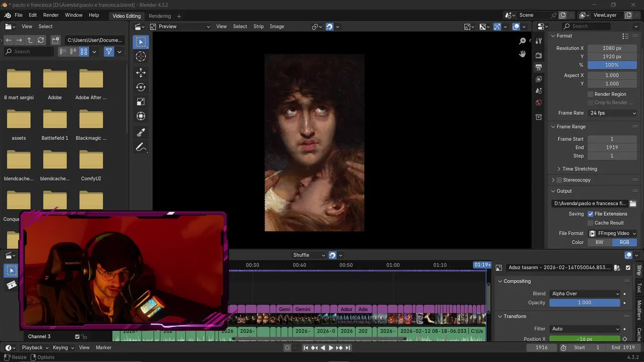This screenshot has height=362, width=644.
Task: Expand Time Stretching panel
Action: [580, 169]
